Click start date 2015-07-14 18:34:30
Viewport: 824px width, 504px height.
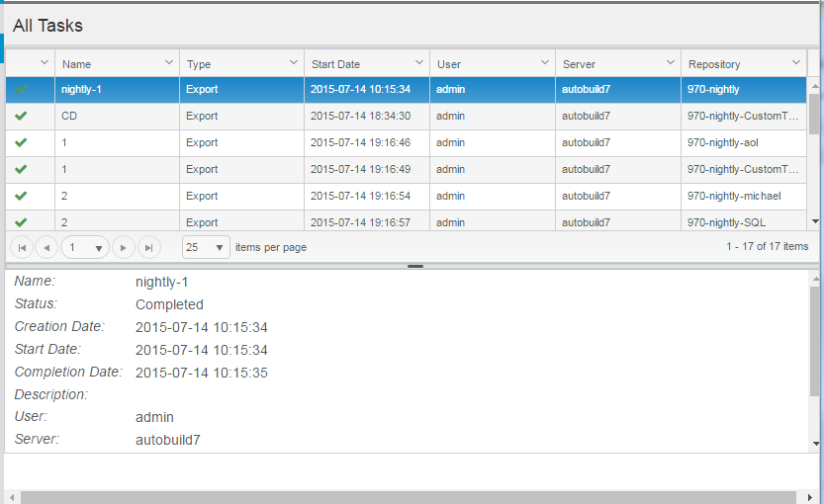tap(360, 116)
